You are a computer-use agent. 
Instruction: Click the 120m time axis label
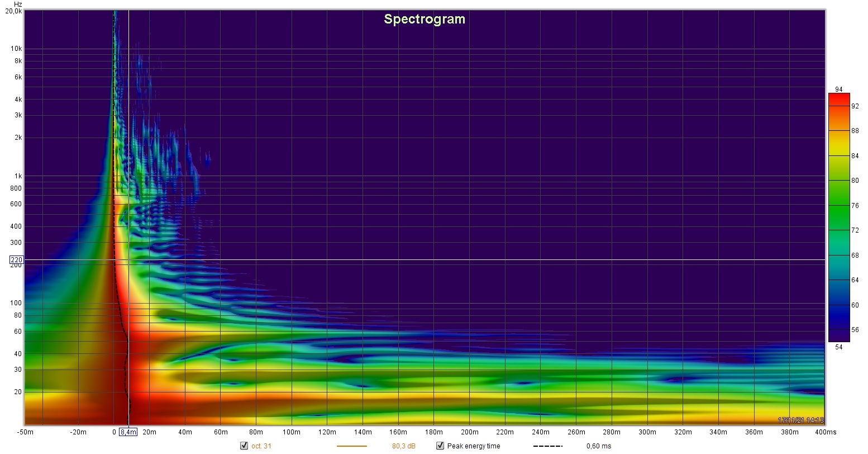click(x=327, y=432)
